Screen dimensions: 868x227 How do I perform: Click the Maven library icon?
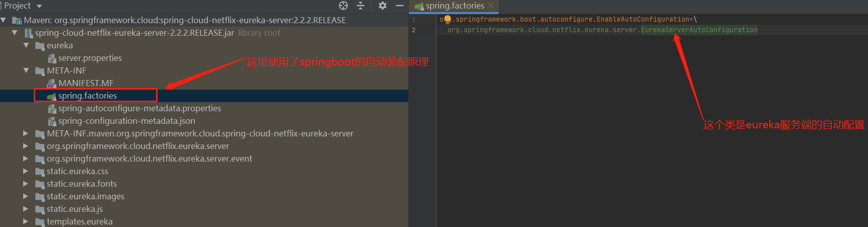pos(17,21)
